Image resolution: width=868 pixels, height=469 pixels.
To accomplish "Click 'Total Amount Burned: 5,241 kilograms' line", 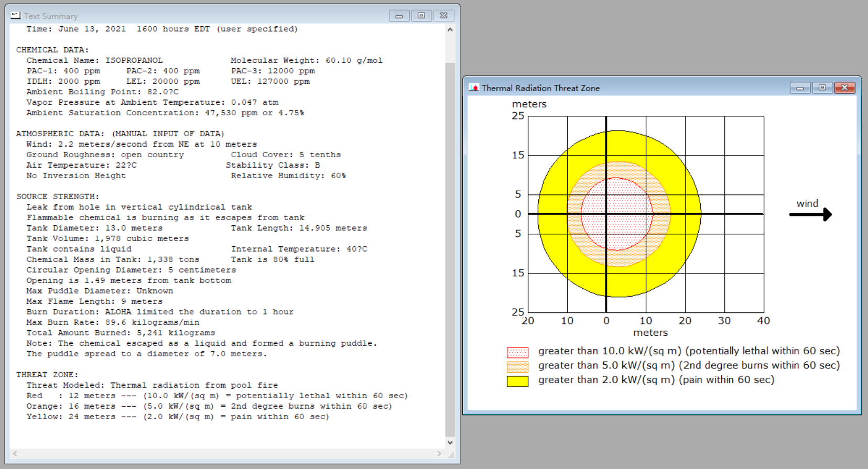I will click(x=121, y=333).
